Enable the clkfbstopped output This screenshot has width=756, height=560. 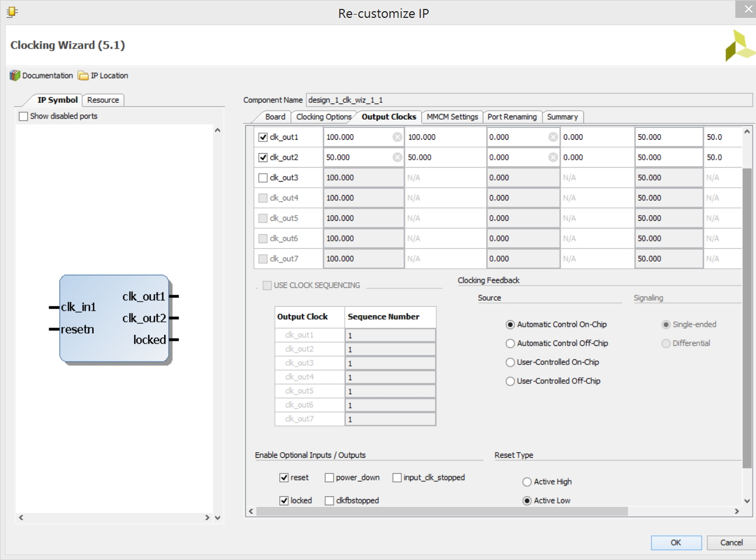coord(330,501)
